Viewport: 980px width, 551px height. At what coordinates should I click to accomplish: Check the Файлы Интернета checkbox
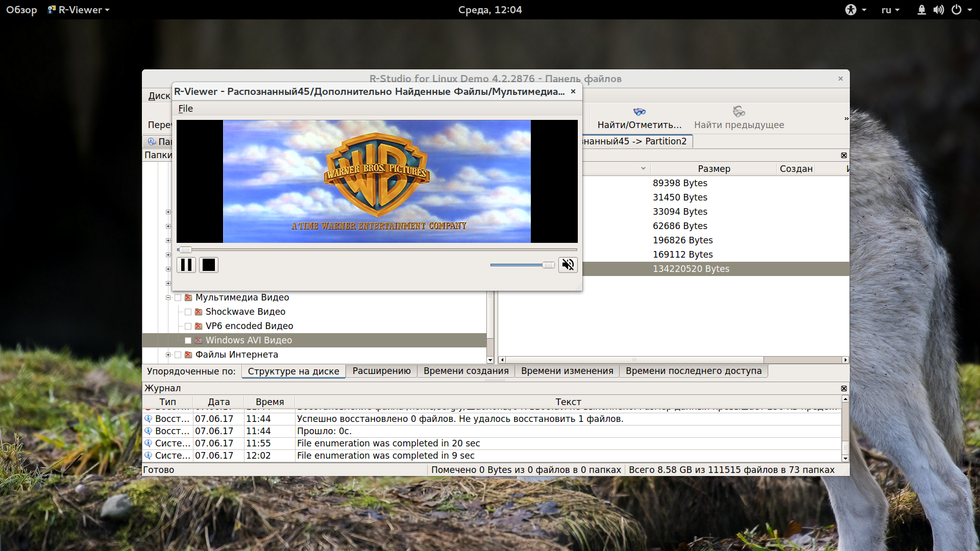[x=178, y=355]
